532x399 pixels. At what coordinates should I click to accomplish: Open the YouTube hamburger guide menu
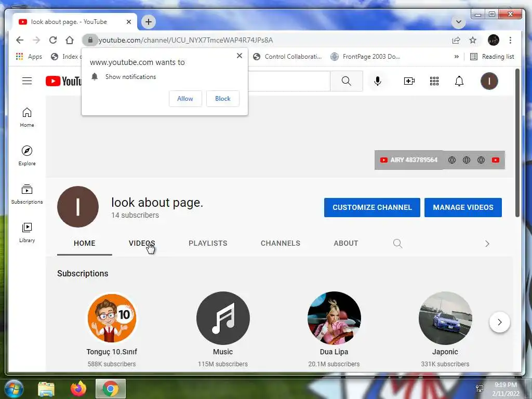click(x=27, y=81)
